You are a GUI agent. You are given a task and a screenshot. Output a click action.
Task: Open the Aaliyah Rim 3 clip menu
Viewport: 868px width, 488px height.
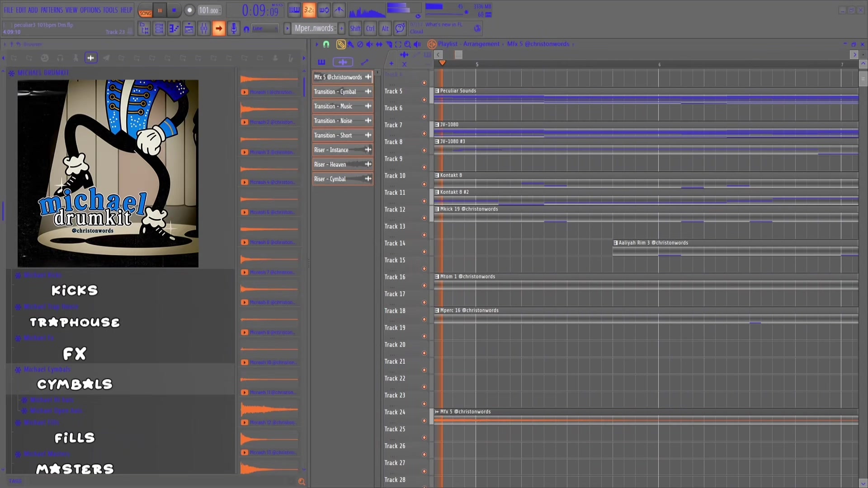click(615, 243)
